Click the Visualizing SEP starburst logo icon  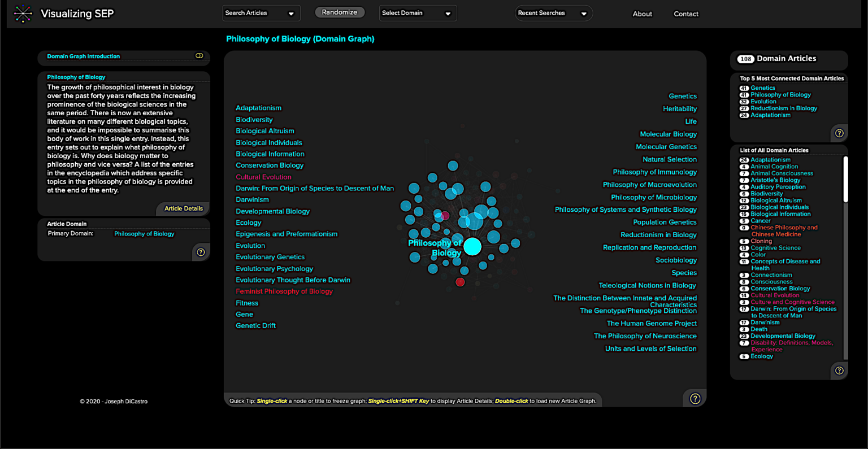(23, 14)
